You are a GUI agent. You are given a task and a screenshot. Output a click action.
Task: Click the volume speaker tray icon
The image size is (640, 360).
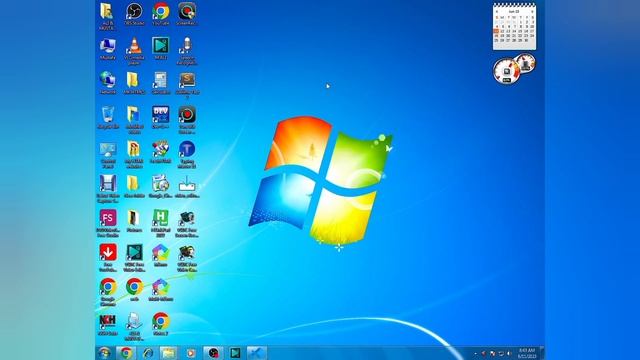click(509, 353)
